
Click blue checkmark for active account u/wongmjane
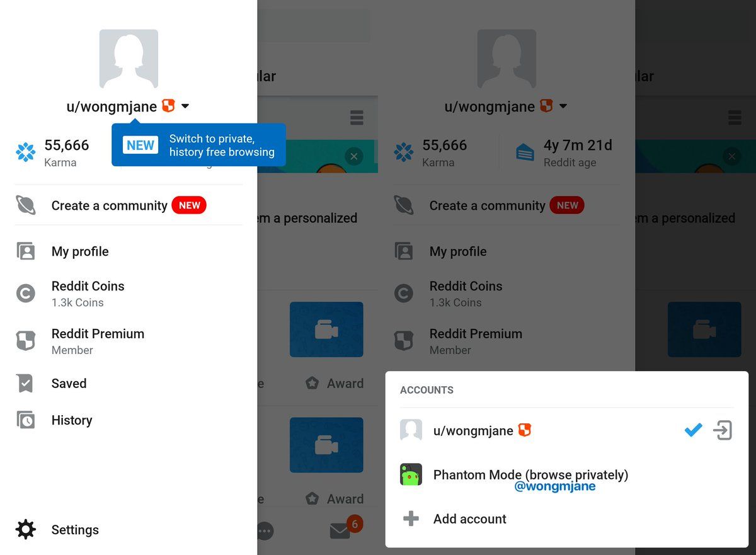pyautogui.click(x=693, y=431)
